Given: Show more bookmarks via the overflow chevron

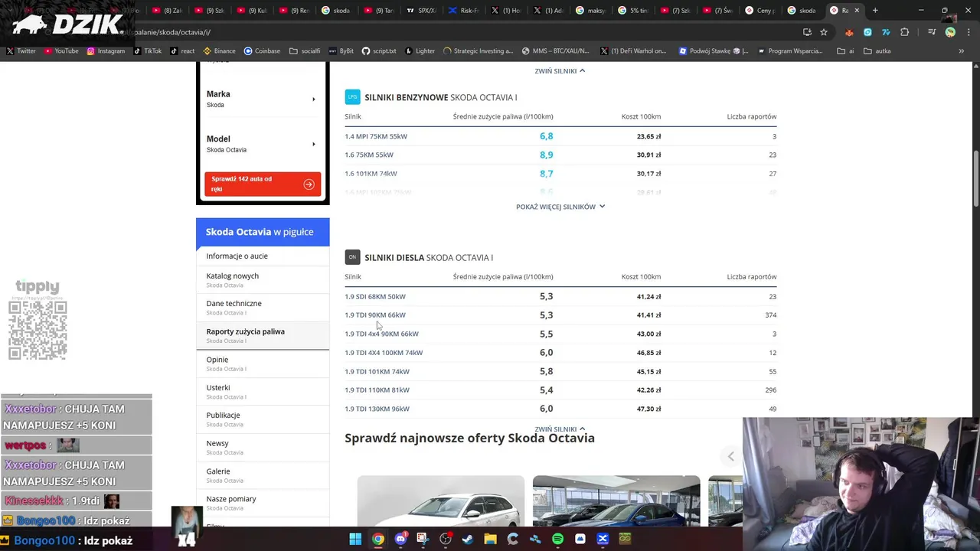Looking at the screenshot, I should click(x=961, y=51).
